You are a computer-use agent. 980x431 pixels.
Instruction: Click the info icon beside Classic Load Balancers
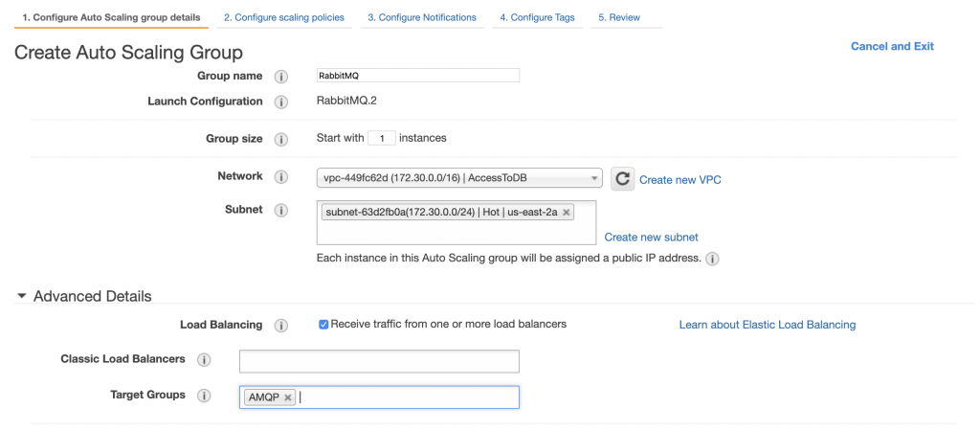click(204, 360)
